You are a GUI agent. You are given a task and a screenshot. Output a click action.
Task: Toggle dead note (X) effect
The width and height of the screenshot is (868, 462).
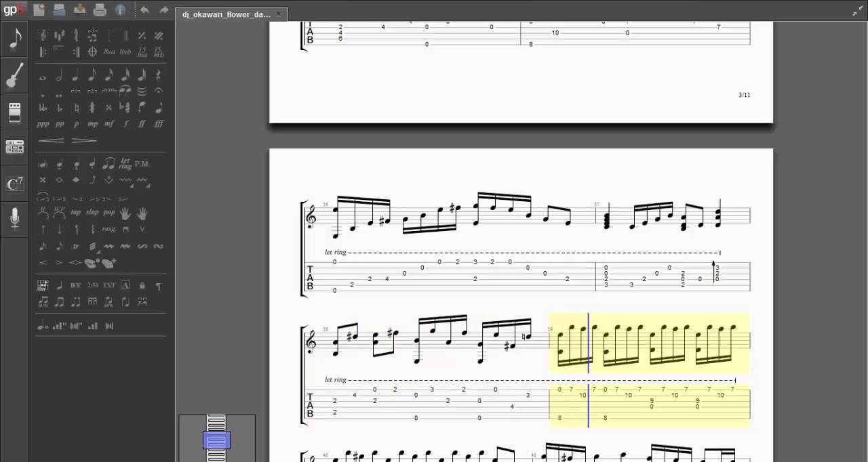click(x=43, y=180)
